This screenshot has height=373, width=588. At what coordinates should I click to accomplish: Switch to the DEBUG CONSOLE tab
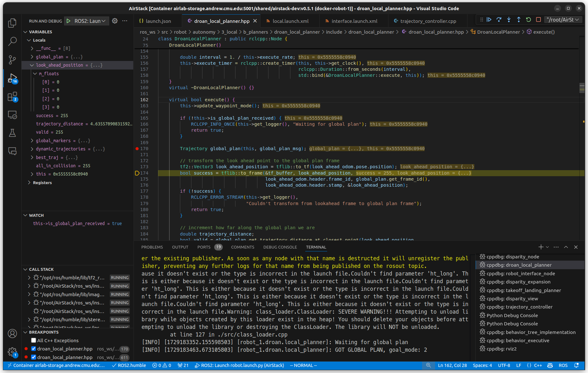280,247
